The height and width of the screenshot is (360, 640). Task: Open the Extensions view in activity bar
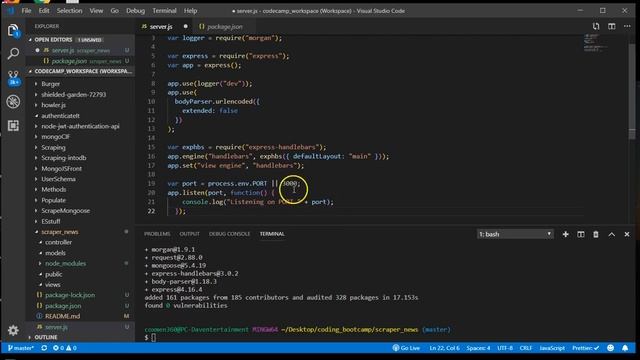point(13,125)
